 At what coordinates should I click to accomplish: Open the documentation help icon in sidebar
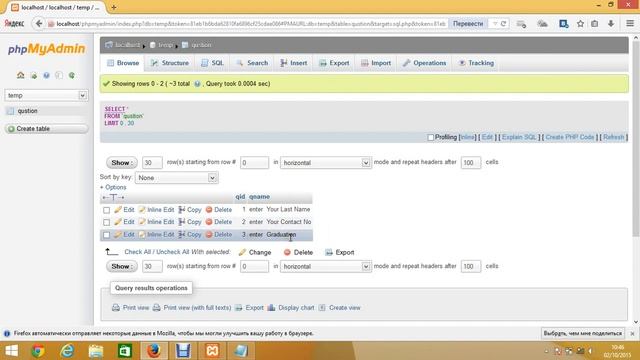(46, 76)
